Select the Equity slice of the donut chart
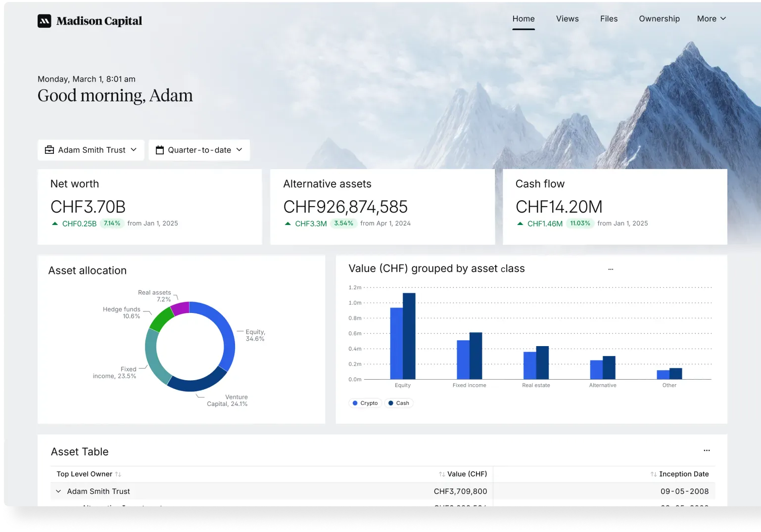 click(x=226, y=329)
